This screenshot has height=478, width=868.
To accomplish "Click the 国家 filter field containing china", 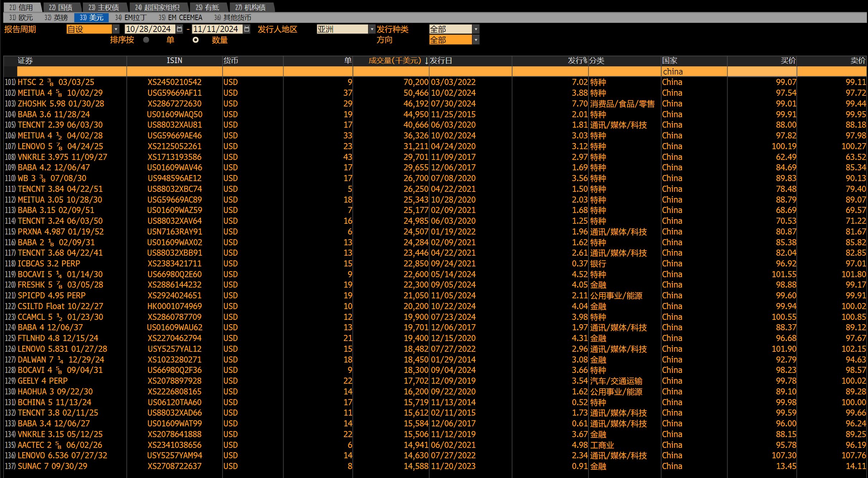I will tap(694, 71).
